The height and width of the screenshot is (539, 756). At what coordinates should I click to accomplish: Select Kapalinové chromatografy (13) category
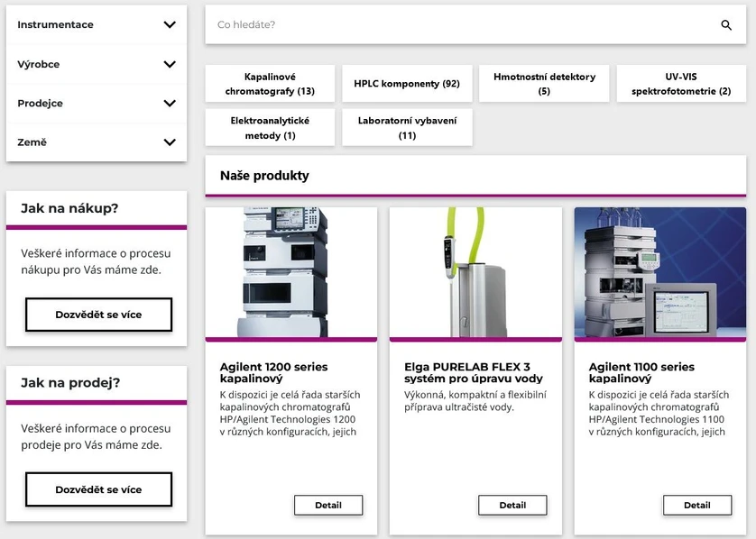pyautogui.click(x=270, y=84)
